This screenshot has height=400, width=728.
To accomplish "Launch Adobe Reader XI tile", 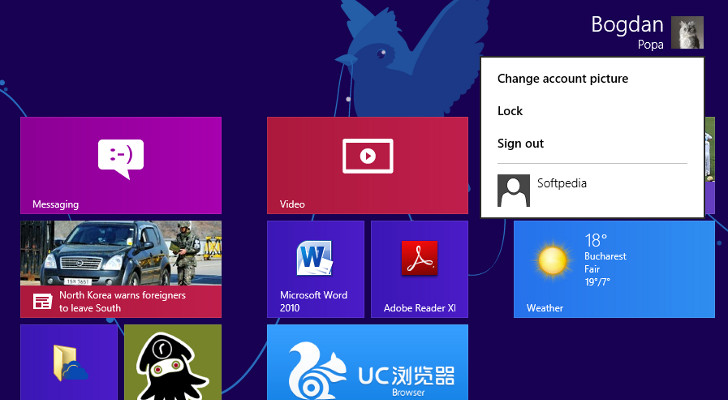I will coord(419,269).
